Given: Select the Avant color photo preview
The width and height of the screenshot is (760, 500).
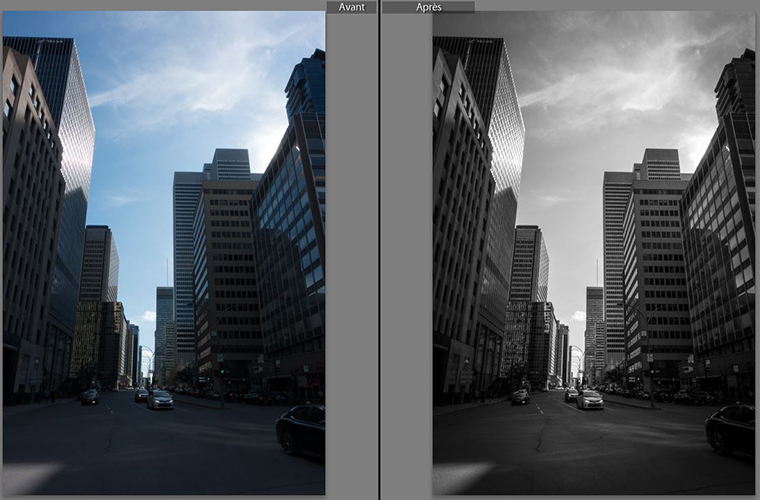Looking at the screenshot, I should (164, 253).
